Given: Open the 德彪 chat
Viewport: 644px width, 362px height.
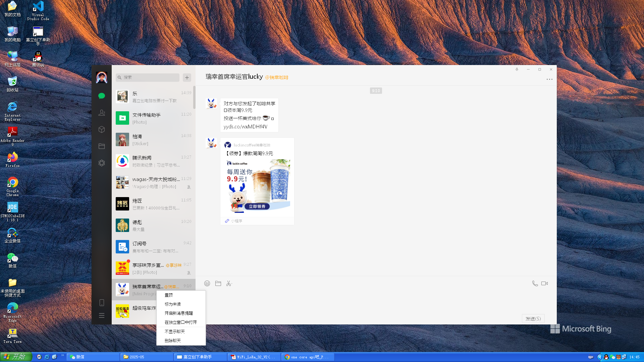Looking at the screenshot, I should pyautogui.click(x=153, y=225).
